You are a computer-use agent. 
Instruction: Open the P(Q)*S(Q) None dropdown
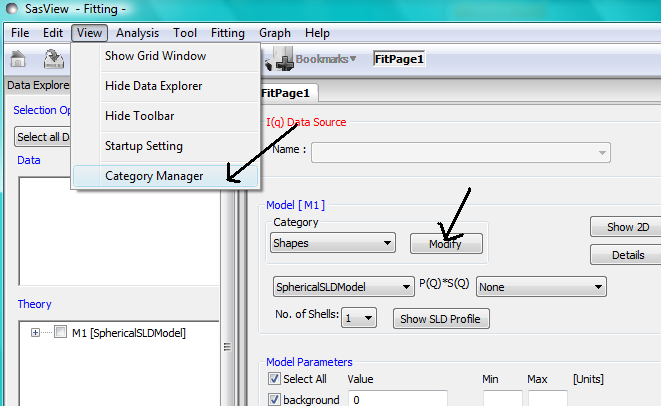(x=541, y=287)
